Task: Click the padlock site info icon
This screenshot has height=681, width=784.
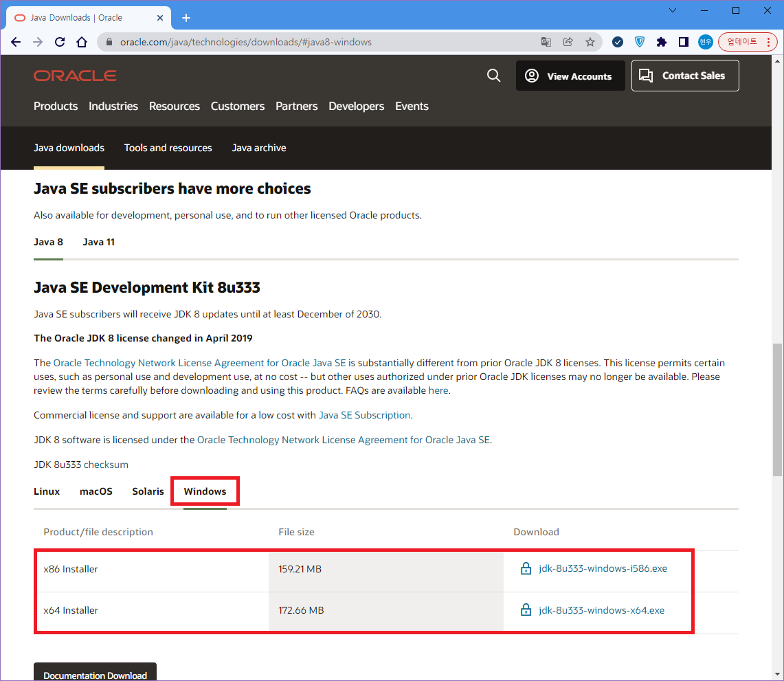Action: click(x=109, y=42)
